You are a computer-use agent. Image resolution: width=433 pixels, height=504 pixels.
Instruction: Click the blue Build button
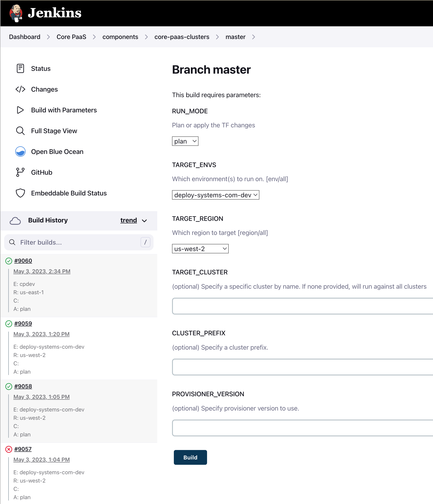tap(190, 458)
